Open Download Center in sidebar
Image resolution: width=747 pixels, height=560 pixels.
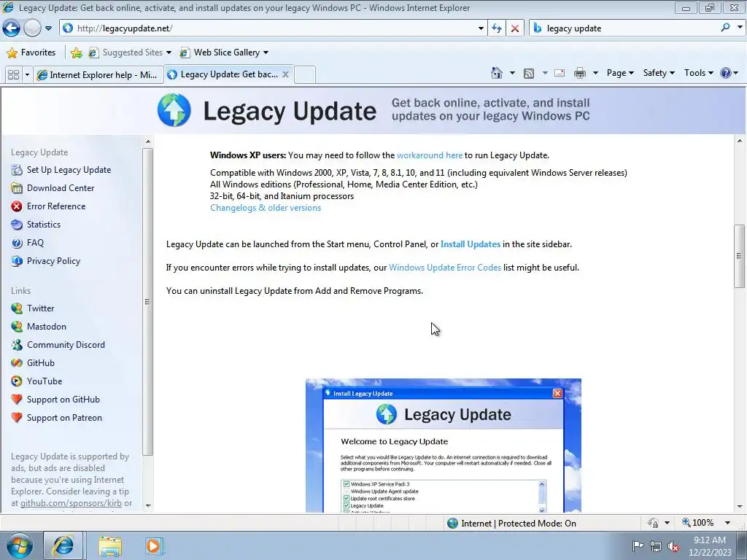(x=61, y=188)
